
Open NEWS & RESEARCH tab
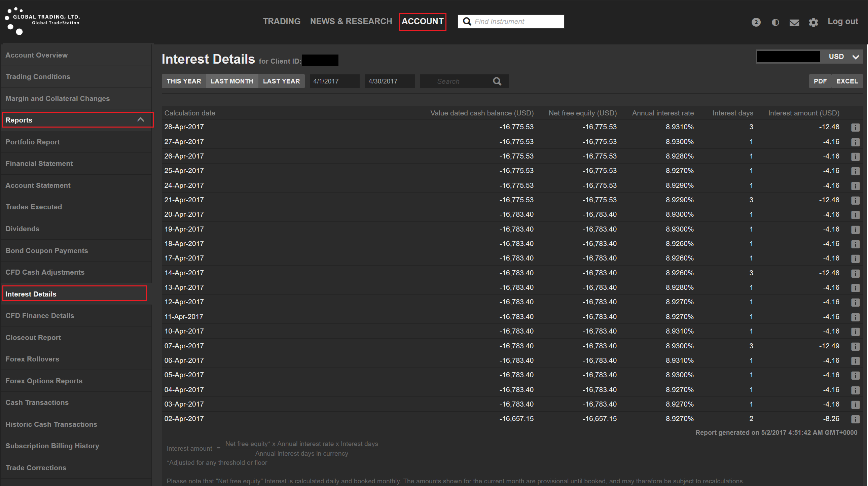pyautogui.click(x=351, y=22)
